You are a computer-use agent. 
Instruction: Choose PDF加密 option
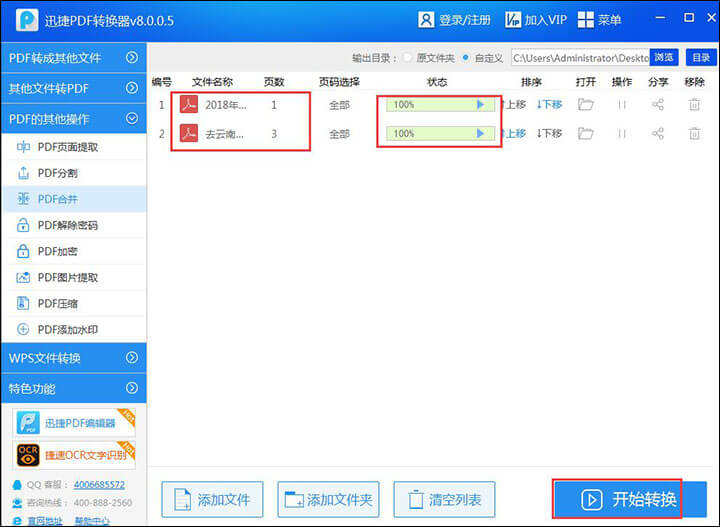pos(73,252)
